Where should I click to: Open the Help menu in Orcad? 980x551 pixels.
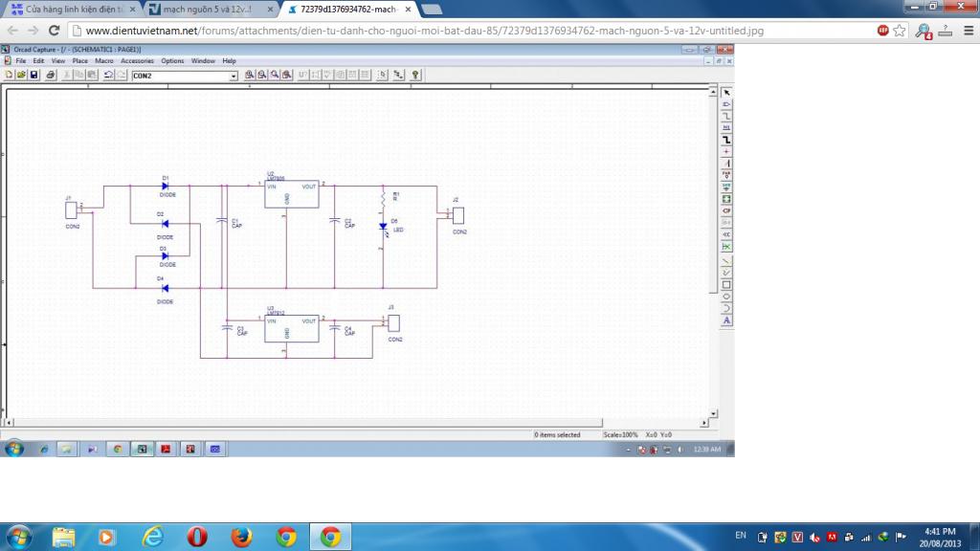230,61
